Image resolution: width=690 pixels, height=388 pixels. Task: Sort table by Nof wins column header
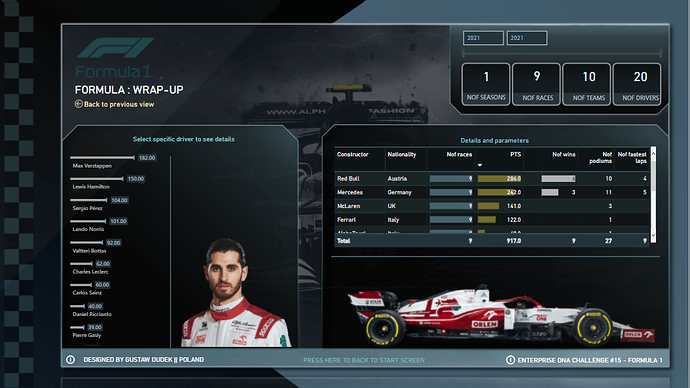click(x=563, y=154)
